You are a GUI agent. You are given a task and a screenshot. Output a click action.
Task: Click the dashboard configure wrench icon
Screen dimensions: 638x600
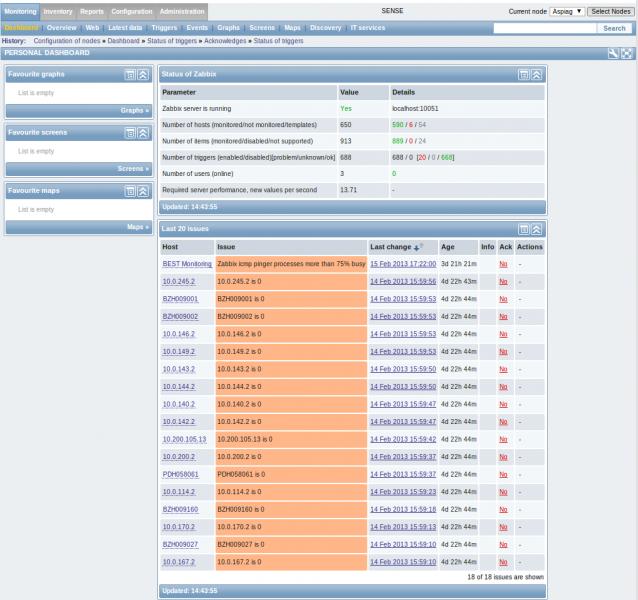613,52
